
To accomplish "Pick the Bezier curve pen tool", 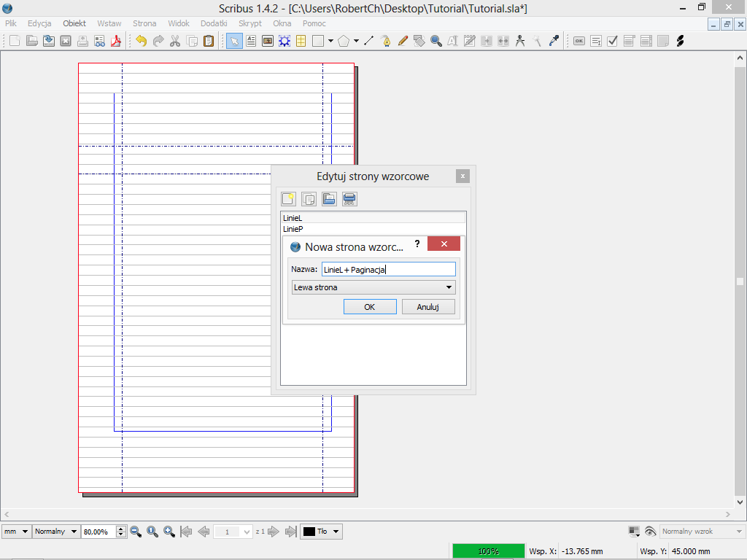I will pos(386,41).
